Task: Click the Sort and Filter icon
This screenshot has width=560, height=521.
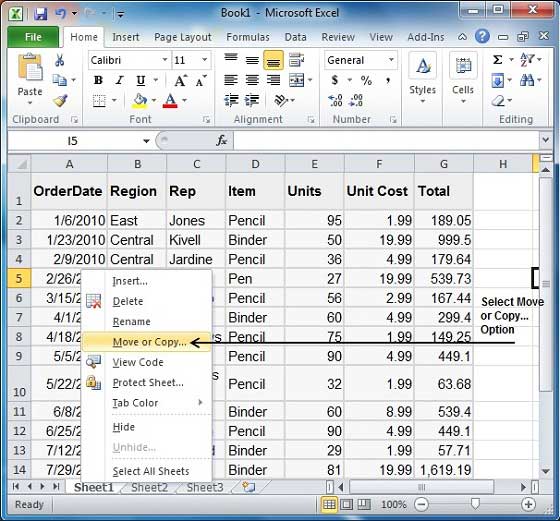Action: 527,60
